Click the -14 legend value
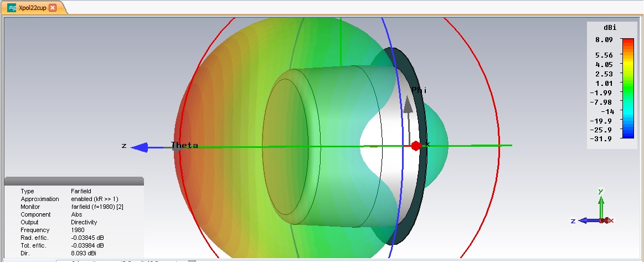The image size is (644, 262). coord(607,111)
